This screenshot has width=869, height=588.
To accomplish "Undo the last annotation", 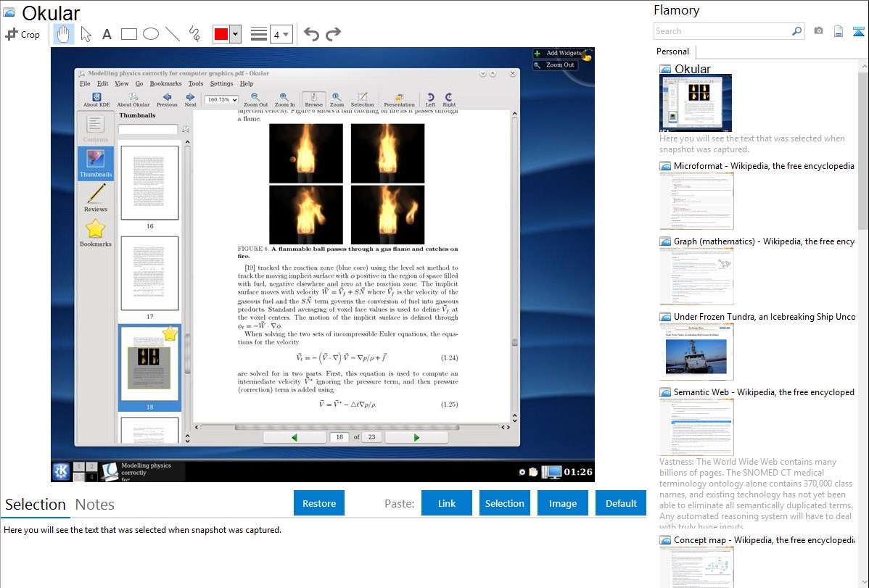I will [x=311, y=34].
